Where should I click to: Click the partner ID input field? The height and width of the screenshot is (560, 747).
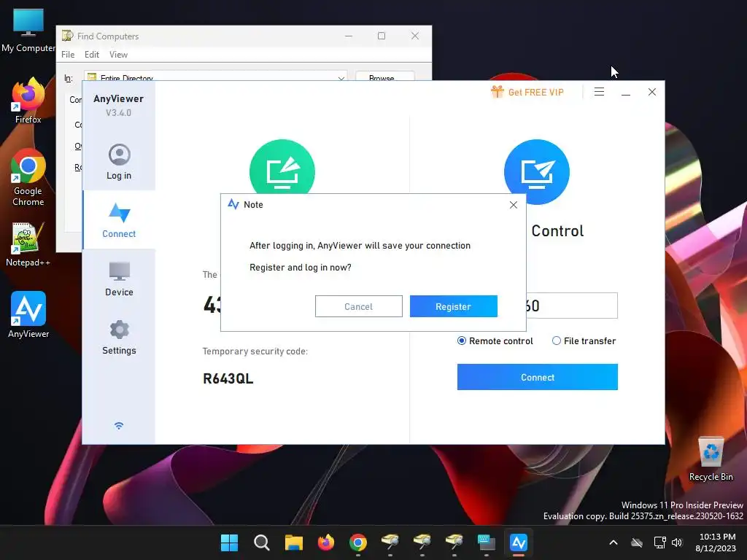572,306
